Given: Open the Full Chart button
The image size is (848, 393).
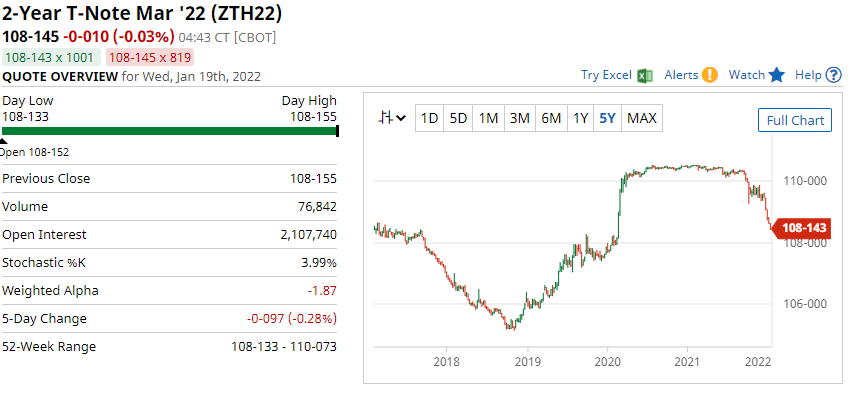Looking at the screenshot, I should (x=795, y=120).
